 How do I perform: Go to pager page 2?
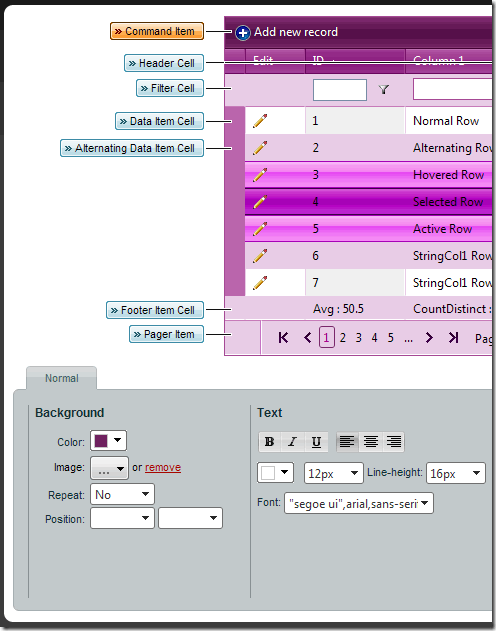(343, 338)
